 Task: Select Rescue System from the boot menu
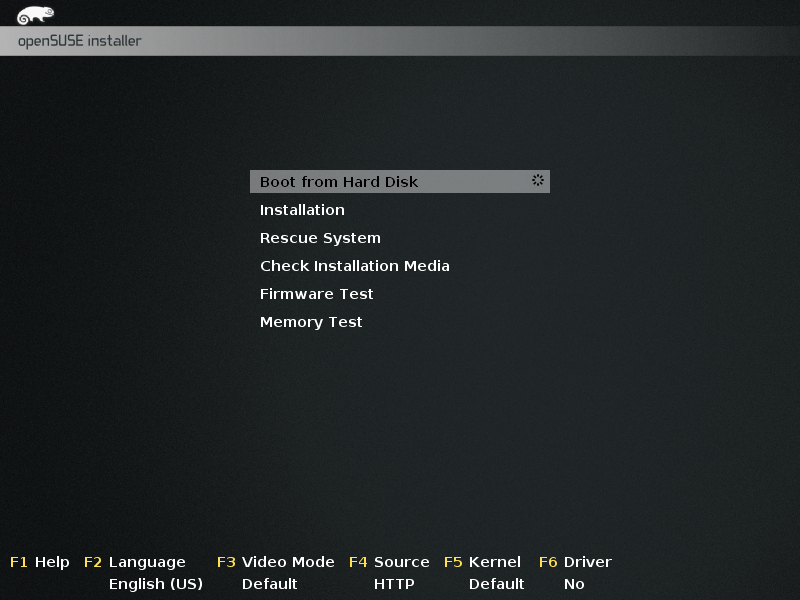[x=320, y=238]
